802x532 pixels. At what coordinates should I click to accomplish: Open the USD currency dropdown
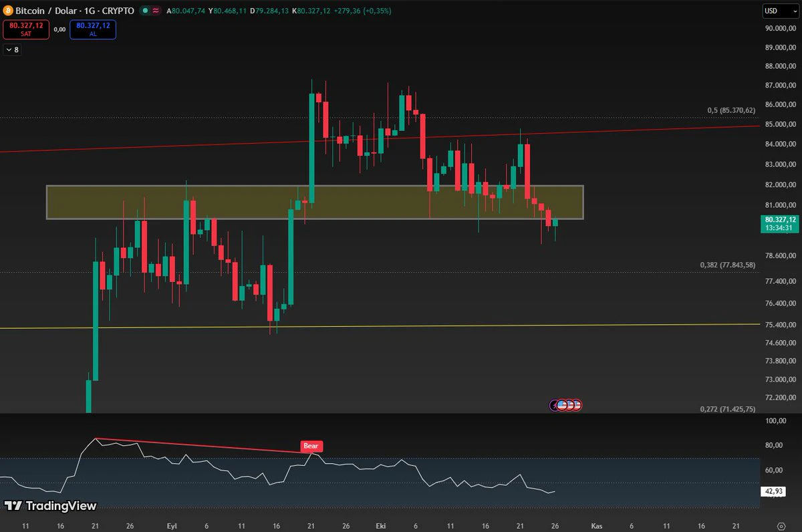[781, 11]
